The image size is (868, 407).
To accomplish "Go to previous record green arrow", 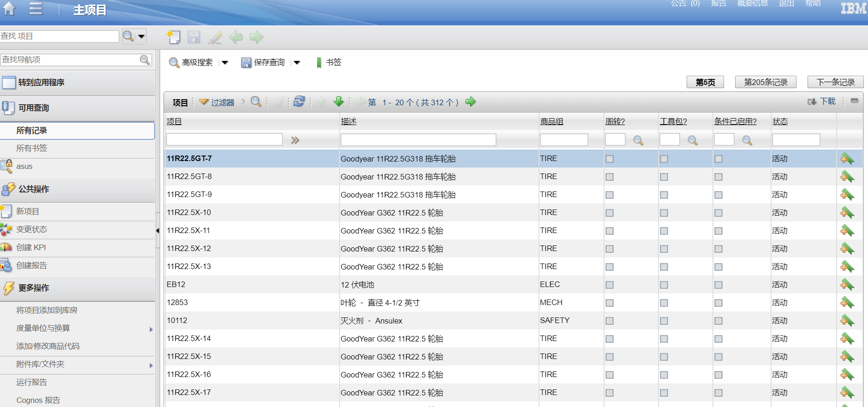I will 236,37.
